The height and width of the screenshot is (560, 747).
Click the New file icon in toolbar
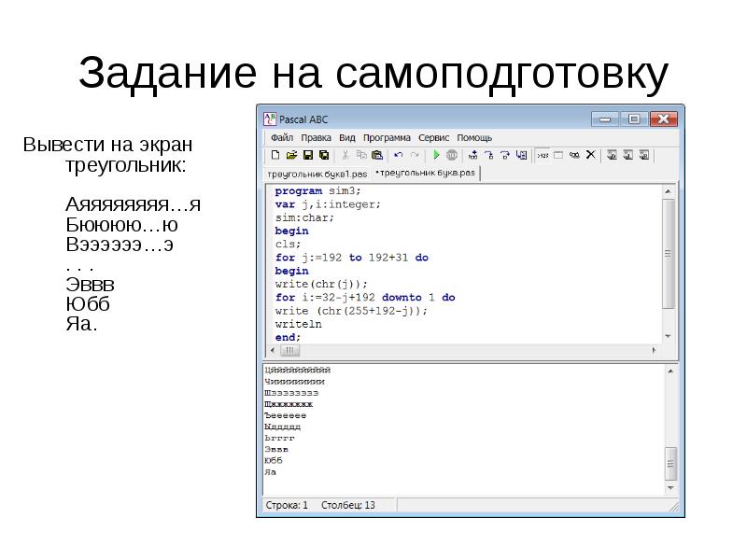pyautogui.click(x=275, y=155)
